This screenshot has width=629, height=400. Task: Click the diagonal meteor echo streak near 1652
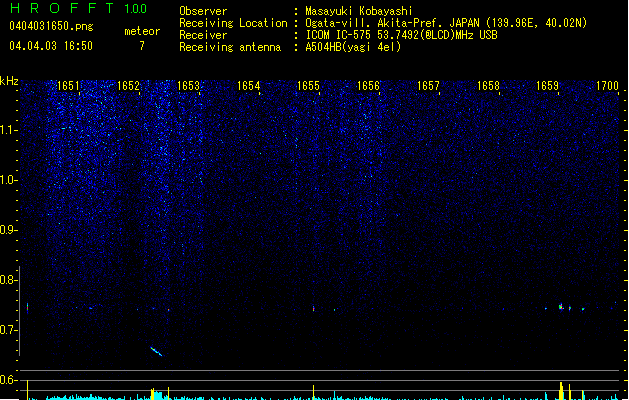click(x=156, y=351)
